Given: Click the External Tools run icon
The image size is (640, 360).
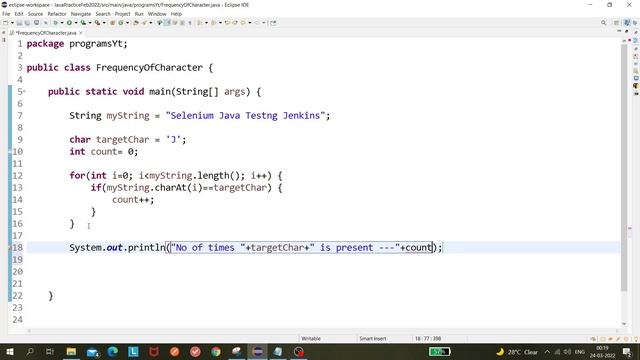Looking at the screenshot, I should (x=98, y=23).
